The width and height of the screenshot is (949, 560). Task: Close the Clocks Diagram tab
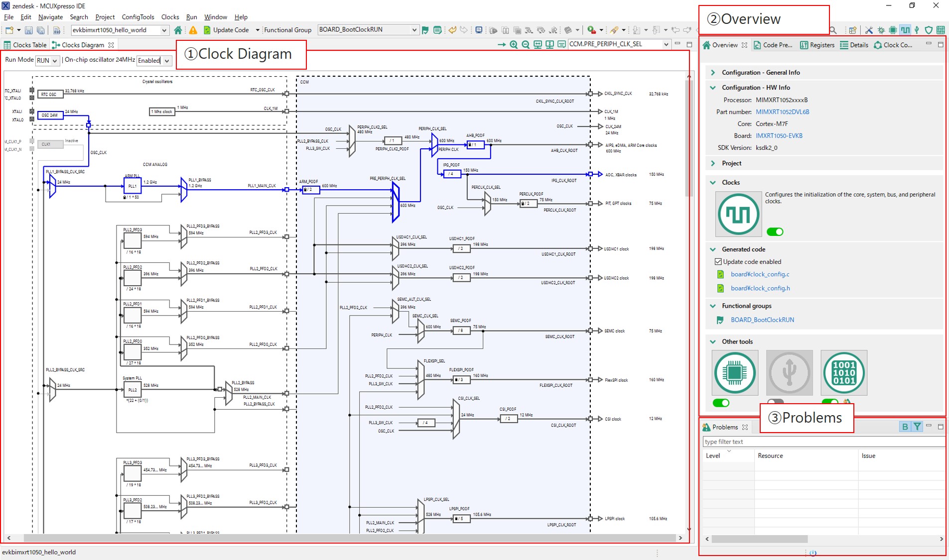[x=111, y=45]
